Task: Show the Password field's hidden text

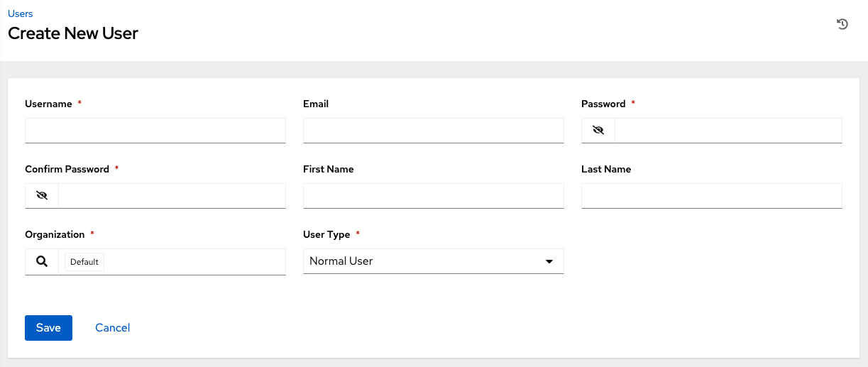Action: click(x=598, y=131)
